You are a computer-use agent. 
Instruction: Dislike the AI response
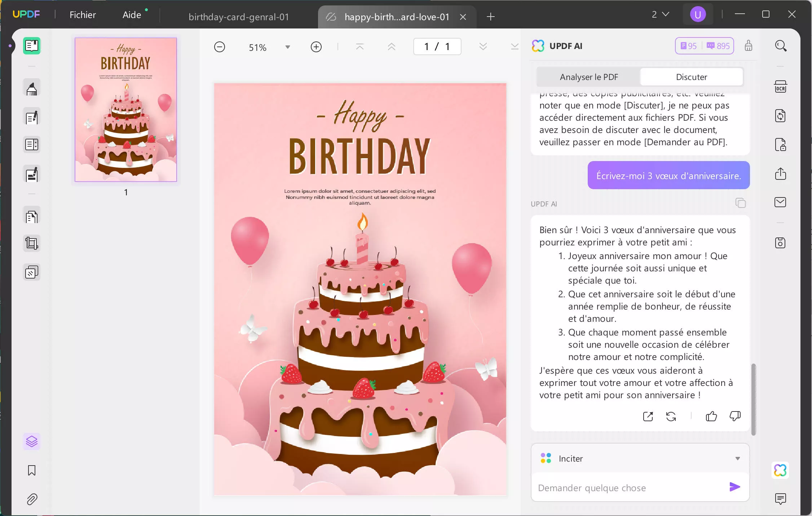(735, 417)
